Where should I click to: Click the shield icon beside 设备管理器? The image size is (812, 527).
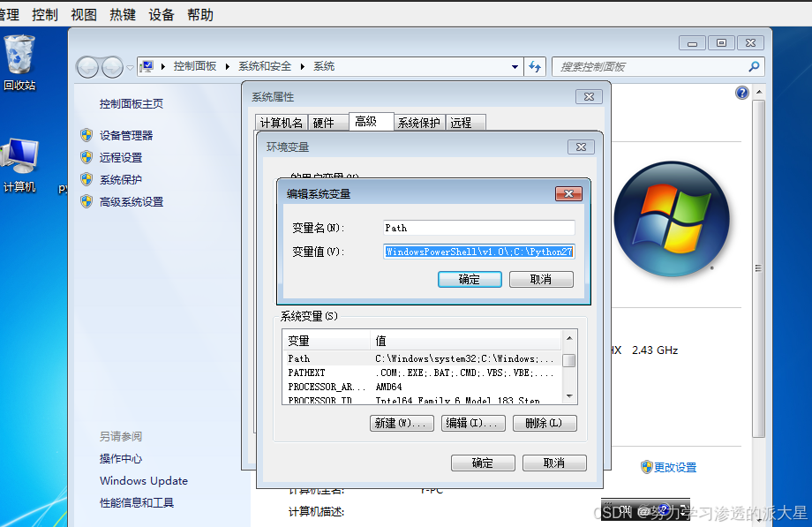coord(86,135)
